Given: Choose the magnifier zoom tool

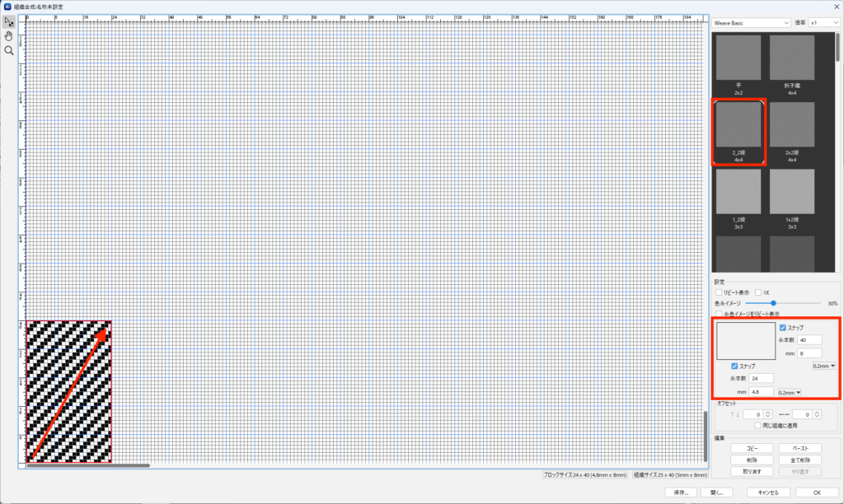Looking at the screenshot, I should (x=8, y=50).
